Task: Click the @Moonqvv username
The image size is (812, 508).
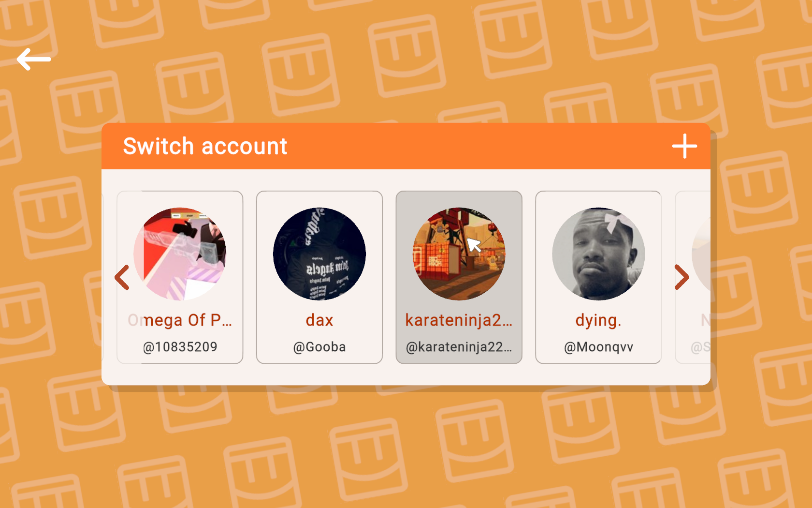Action: pyautogui.click(x=598, y=347)
